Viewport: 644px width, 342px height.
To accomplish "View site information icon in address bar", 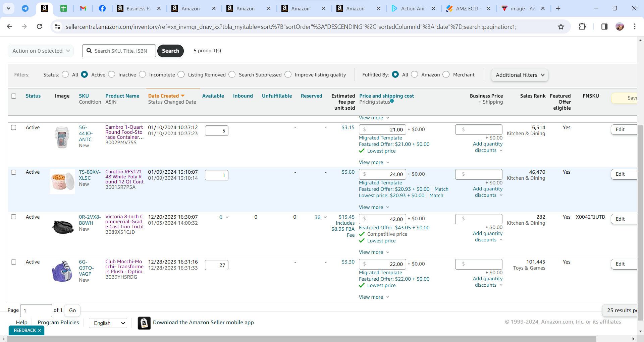I will click(58, 26).
